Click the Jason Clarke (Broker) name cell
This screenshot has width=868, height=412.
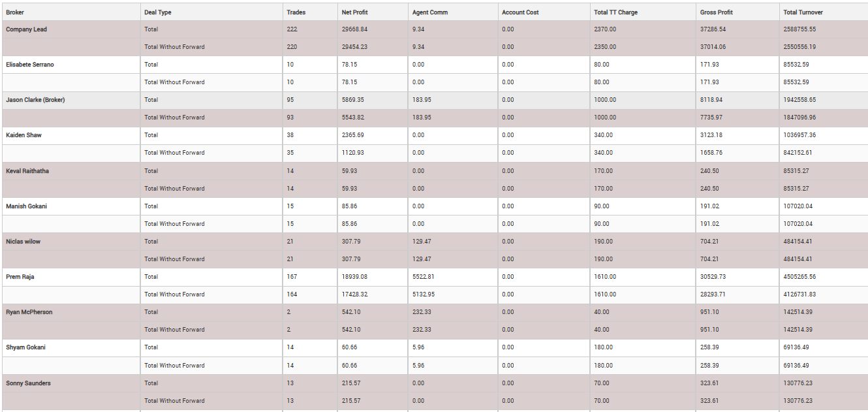tap(35, 100)
